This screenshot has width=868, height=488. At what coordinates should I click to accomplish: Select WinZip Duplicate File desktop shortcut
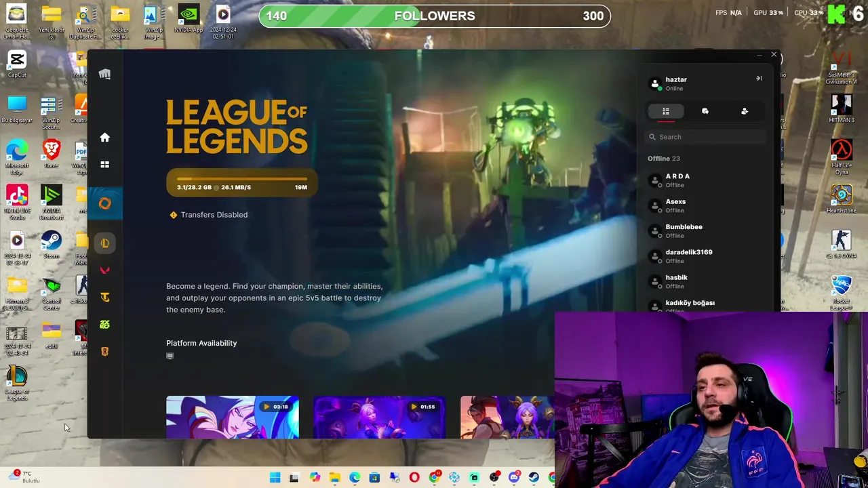pyautogui.click(x=85, y=22)
